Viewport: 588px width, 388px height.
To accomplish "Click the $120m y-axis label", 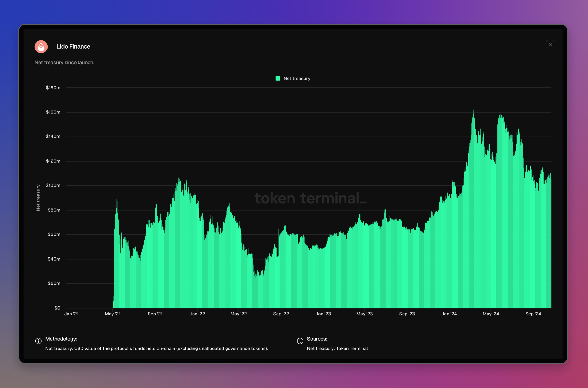I will point(53,161).
